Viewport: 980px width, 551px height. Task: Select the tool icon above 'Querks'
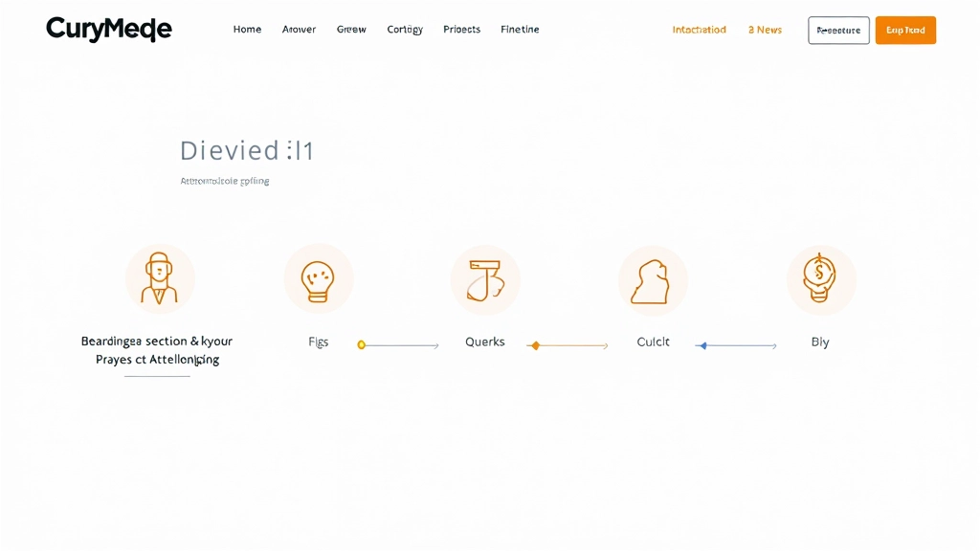tap(485, 278)
